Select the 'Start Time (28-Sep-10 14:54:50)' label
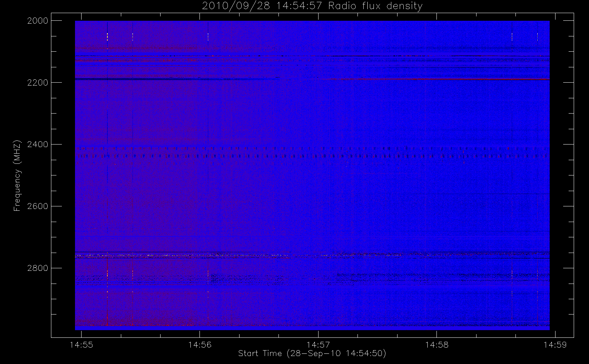This screenshot has height=364, width=589. coord(312,353)
